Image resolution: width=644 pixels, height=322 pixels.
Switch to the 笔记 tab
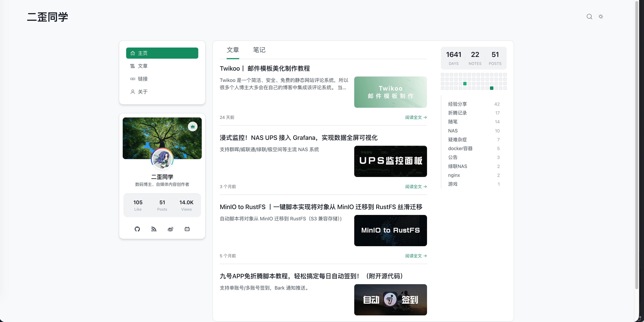coord(259,50)
